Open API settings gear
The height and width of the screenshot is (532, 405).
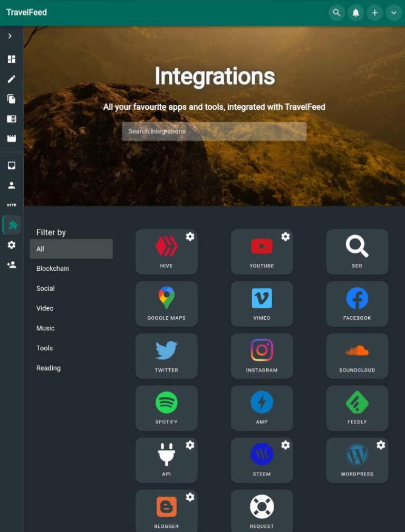[190, 445]
